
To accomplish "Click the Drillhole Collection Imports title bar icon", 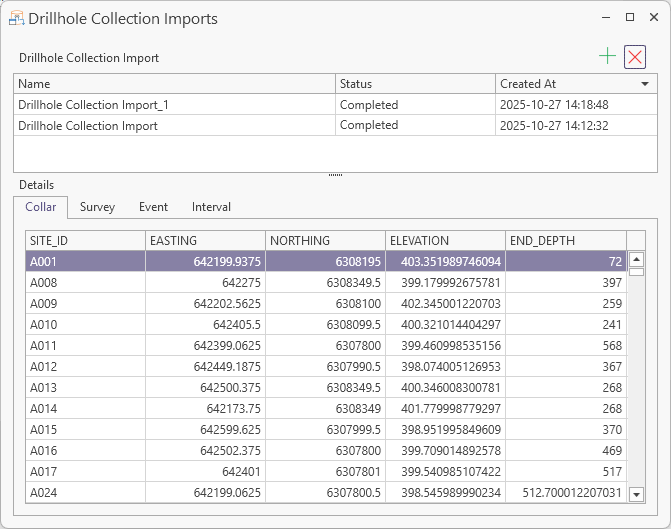I will pos(16,18).
